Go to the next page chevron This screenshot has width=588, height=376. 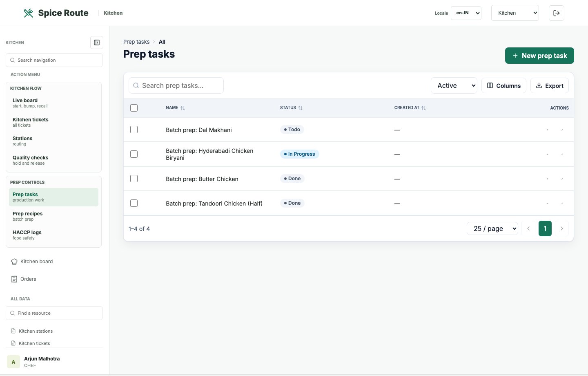click(x=562, y=228)
